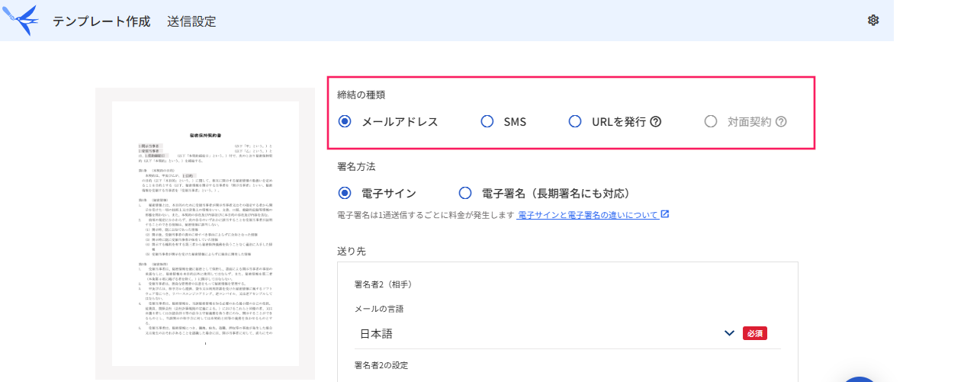Select URLを発行 radio option
This screenshot has width=980, height=382.
pyautogui.click(x=576, y=121)
